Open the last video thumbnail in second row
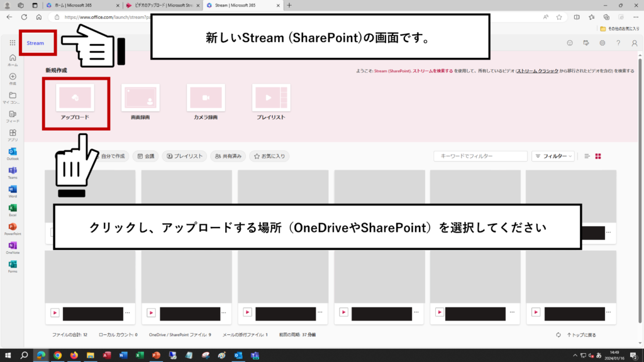 tap(571, 277)
